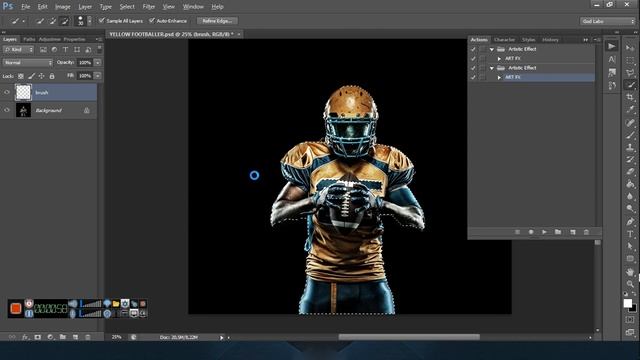
Task: Toggle checkmark for highlighted ART FX action
Action: (x=473, y=77)
